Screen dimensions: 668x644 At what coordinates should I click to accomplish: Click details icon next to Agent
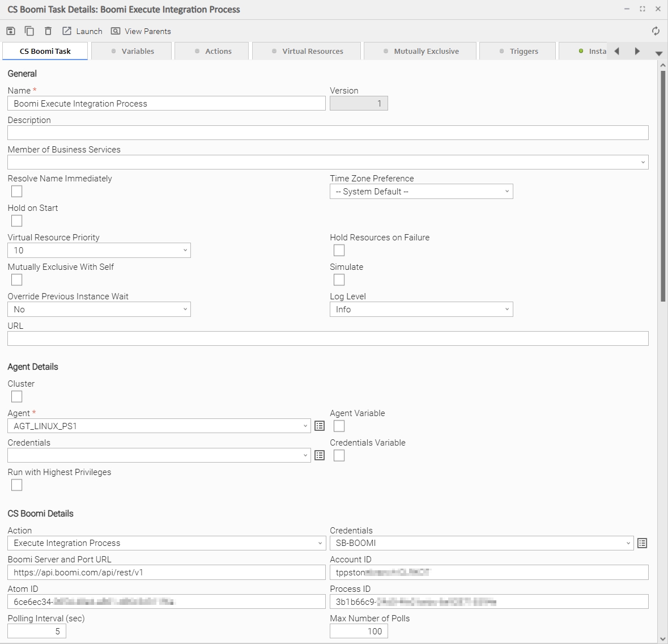(320, 426)
